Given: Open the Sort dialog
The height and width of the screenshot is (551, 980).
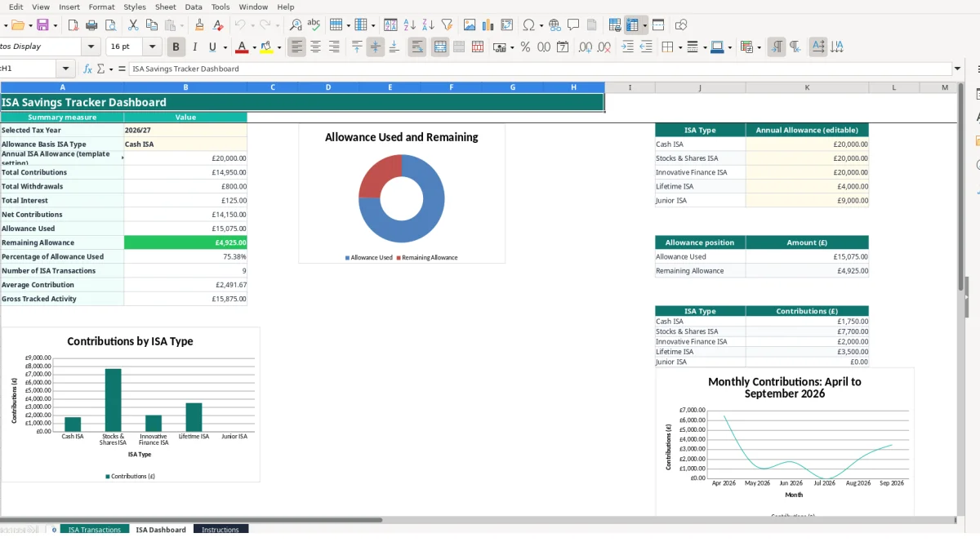Looking at the screenshot, I should tap(390, 25).
